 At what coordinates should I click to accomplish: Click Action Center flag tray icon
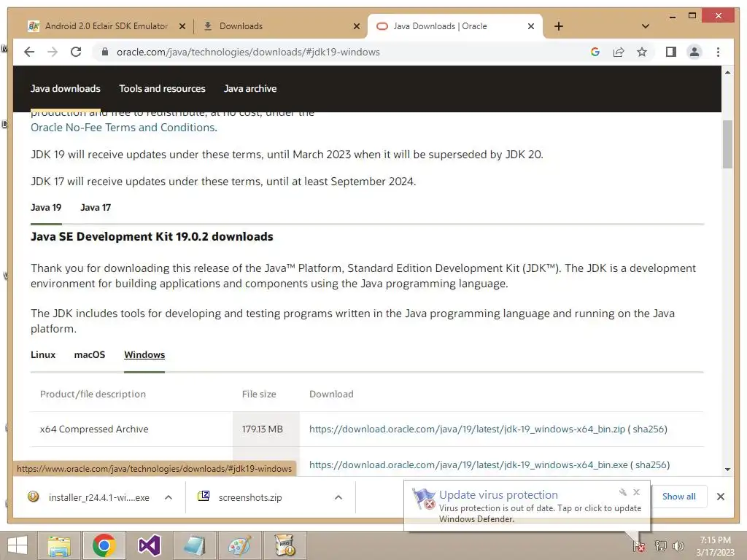[x=639, y=546]
